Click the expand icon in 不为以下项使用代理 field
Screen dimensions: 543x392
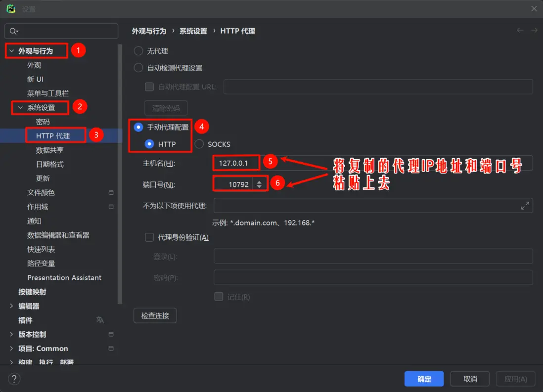(525, 206)
